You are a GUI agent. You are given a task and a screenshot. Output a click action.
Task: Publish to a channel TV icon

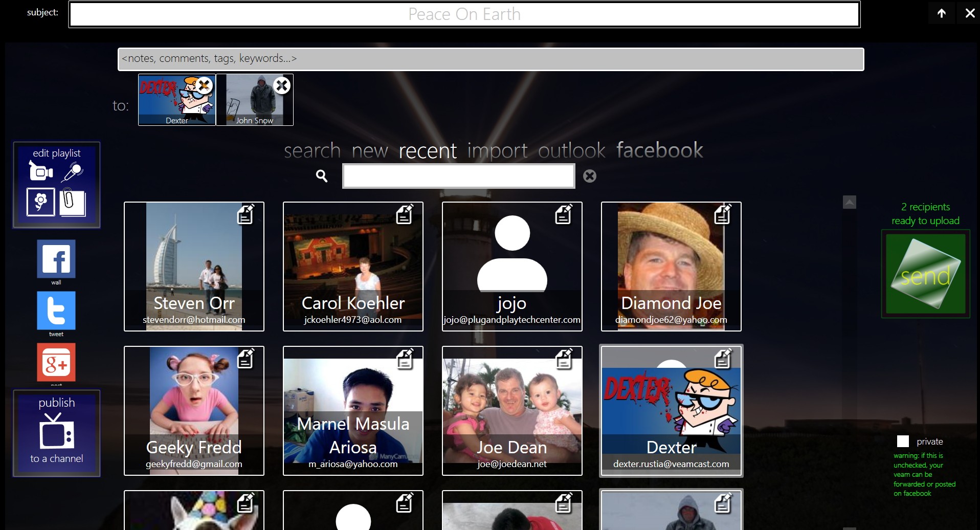tap(56, 431)
